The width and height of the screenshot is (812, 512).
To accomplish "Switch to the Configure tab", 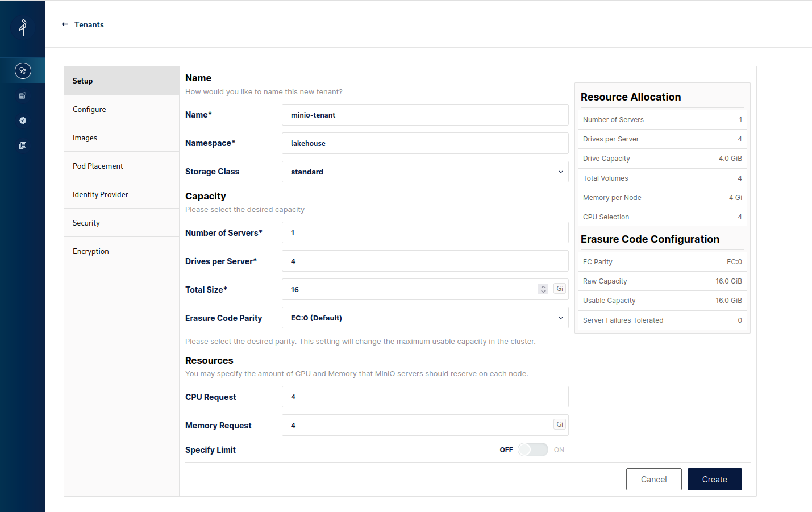I will (x=122, y=109).
